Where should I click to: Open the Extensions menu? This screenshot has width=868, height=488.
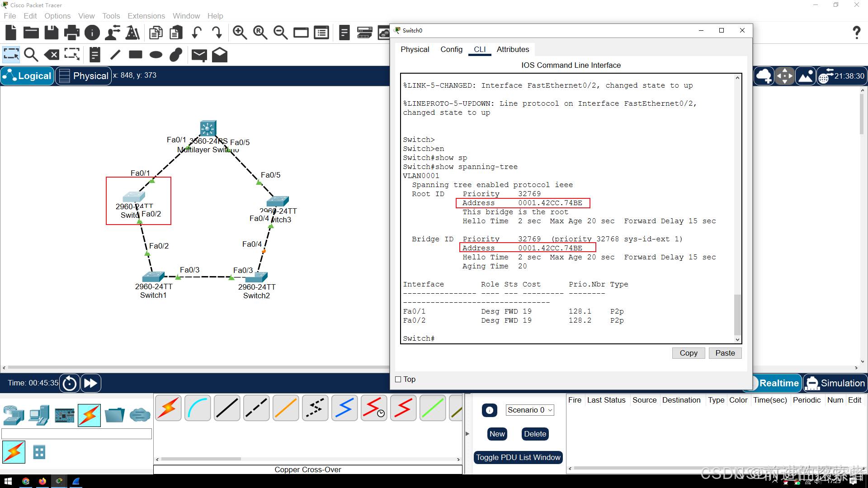coord(146,16)
